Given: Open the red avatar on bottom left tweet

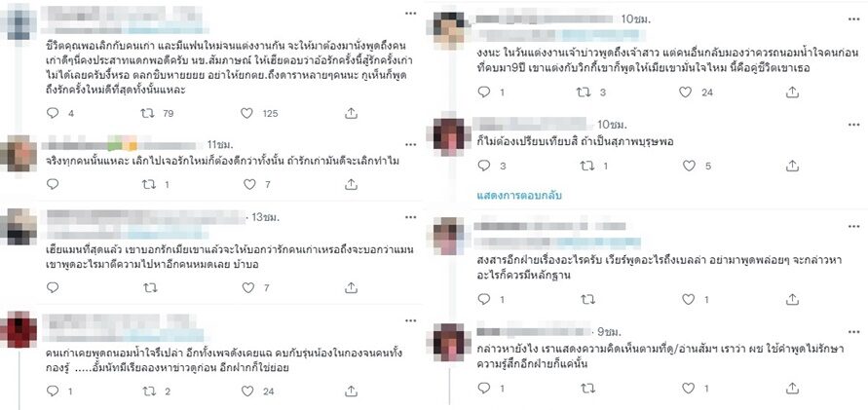Looking at the screenshot, I should [x=18, y=328].
